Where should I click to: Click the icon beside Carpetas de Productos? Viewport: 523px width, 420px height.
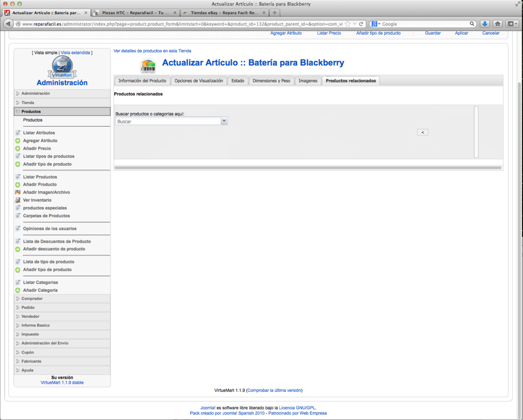tap(18, 216)
